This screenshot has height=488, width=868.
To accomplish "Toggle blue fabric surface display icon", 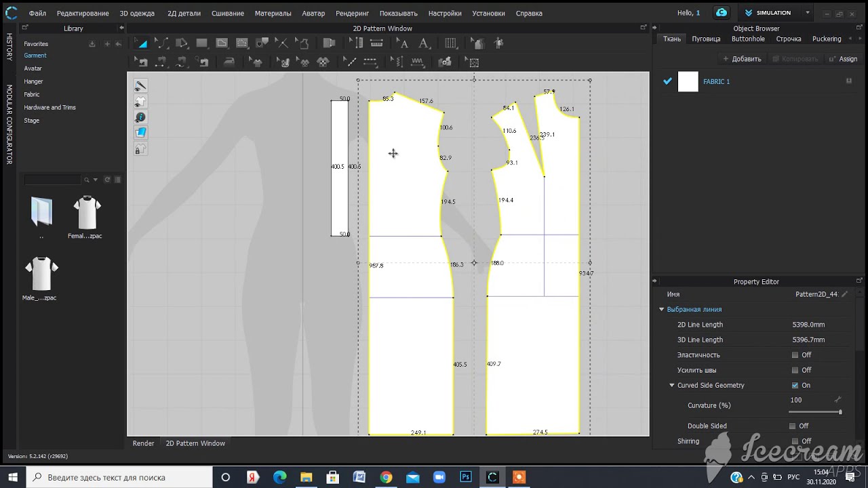I will tap(140, 133).
